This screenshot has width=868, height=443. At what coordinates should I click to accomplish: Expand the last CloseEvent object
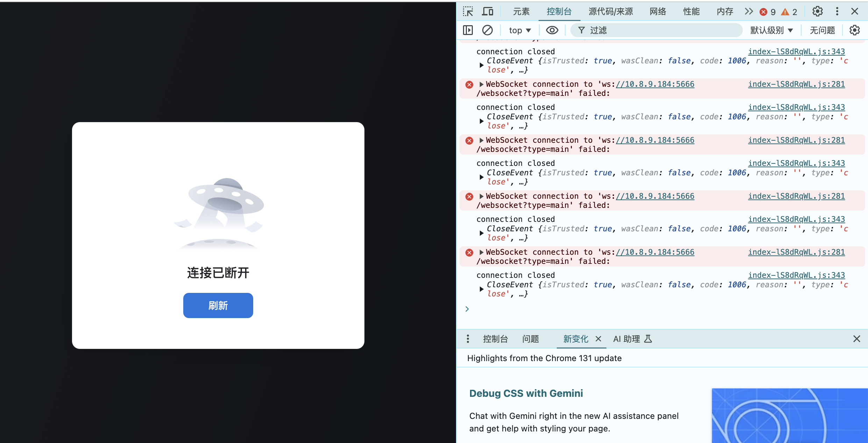482,289
